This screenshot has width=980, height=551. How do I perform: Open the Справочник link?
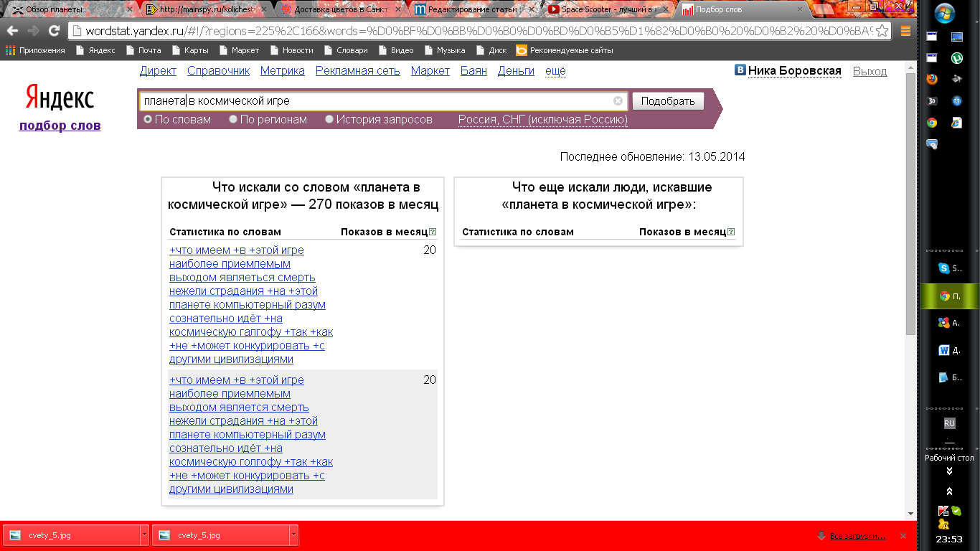[x=218, y=70]
